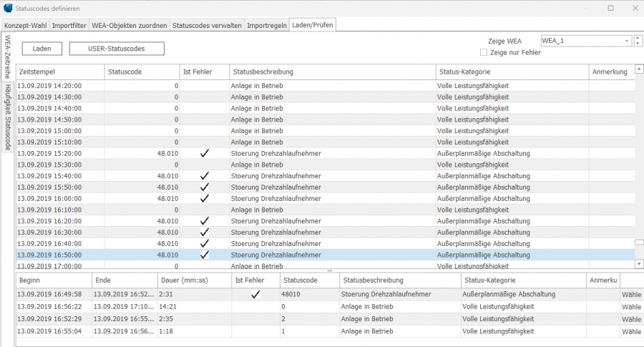
Task: Close the Statuscodes definieren window
Action: click(x=635, y=8)
